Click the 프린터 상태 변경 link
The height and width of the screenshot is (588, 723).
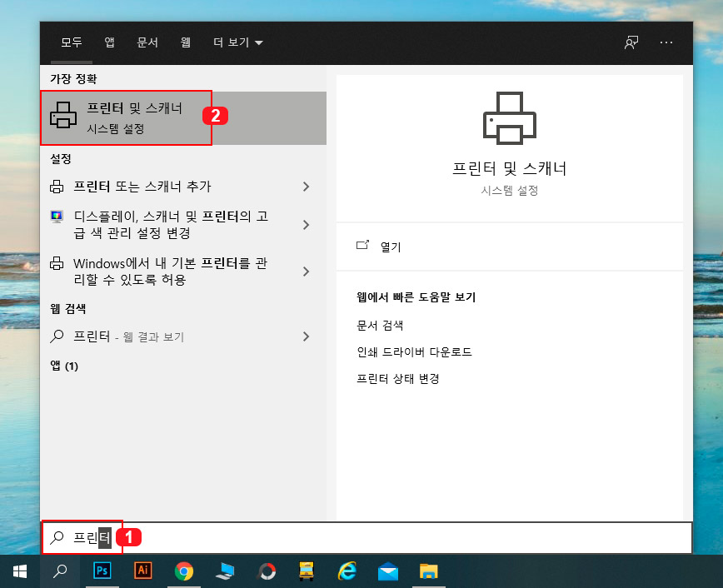point(398,379)
